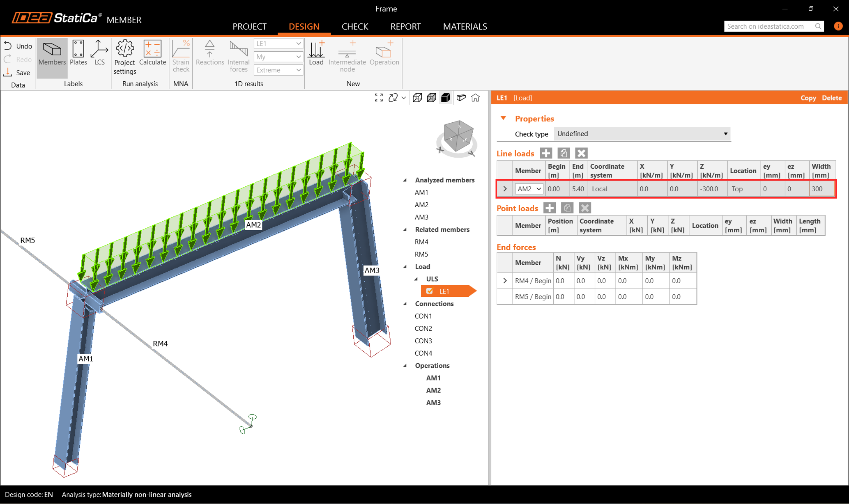Switch to the CHECK tab
The height and width of the screenshot is (504, 849).
coord(355,27)
